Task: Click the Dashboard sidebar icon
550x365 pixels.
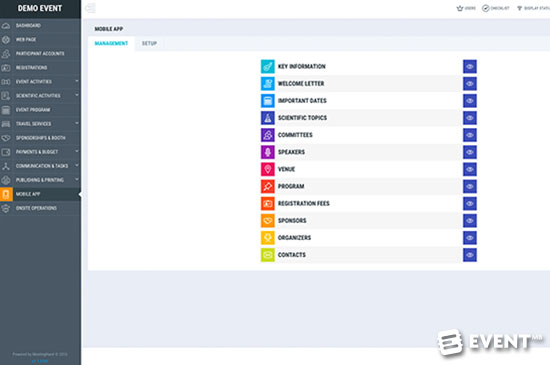Action: click(x=6, y=26)
